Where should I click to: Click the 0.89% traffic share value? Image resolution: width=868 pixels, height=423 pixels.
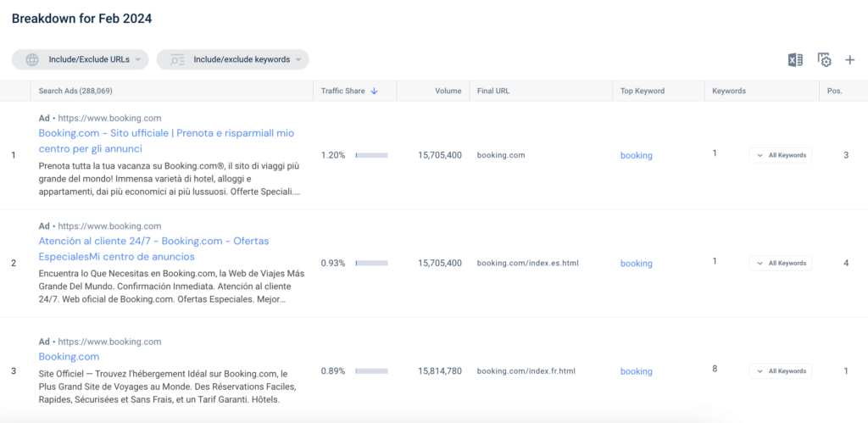pyautogui.click(x=333, y=371)
